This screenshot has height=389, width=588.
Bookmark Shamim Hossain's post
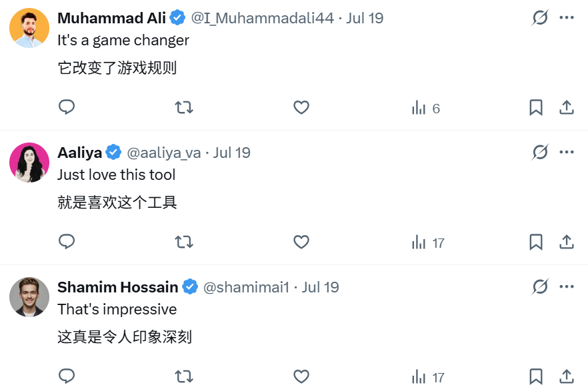[536, 376]
